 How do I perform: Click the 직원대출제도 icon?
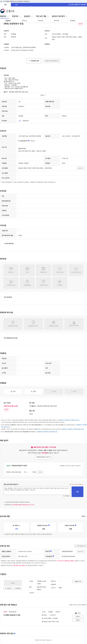(x=27, y=283)
